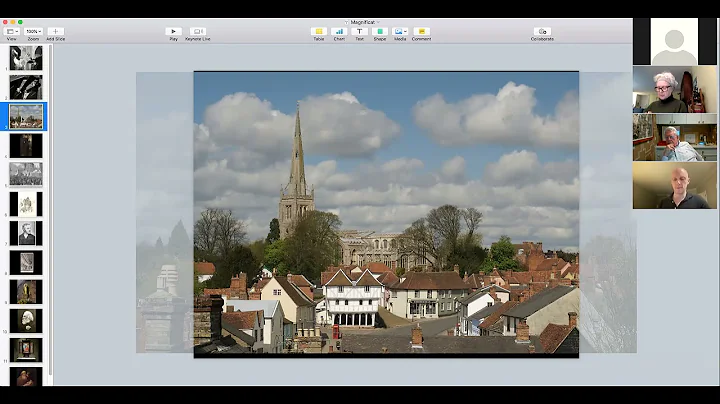Click the Collaborate icon in the toolbar
720x404 pixels.
pyautogui.click(x=542, y=32)
